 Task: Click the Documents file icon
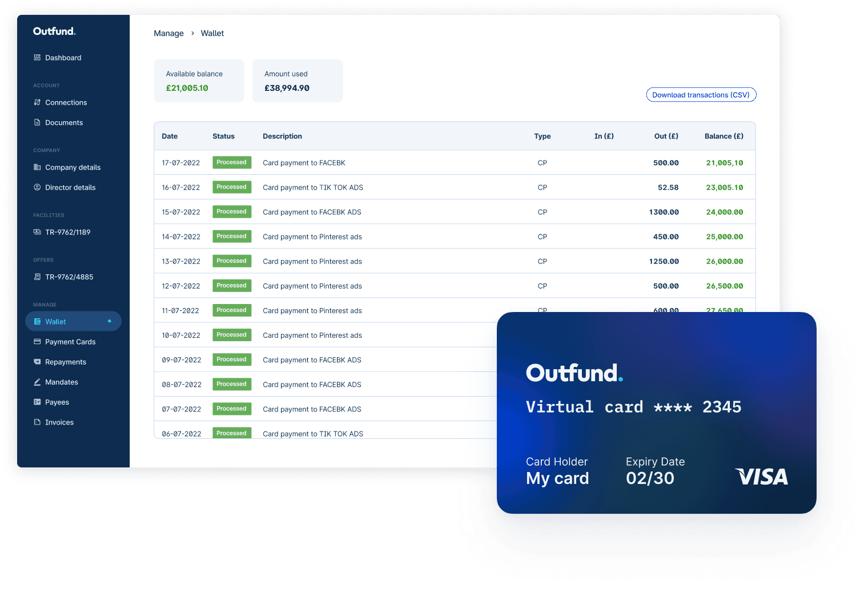coord(37,122)
